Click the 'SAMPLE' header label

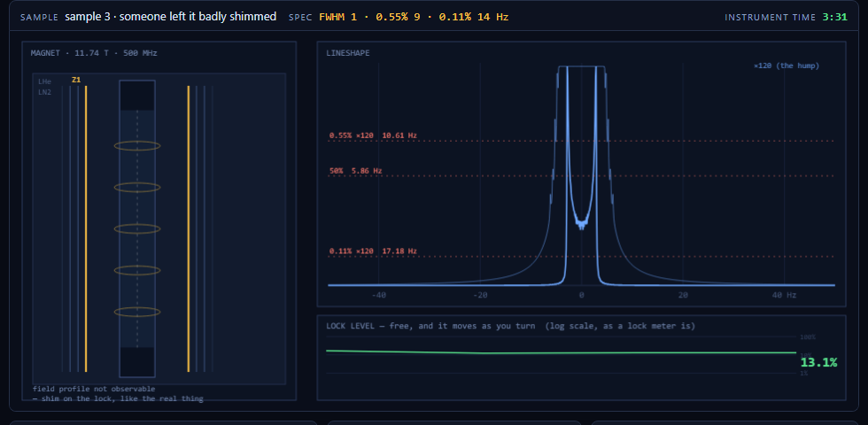tap(39, 17)
